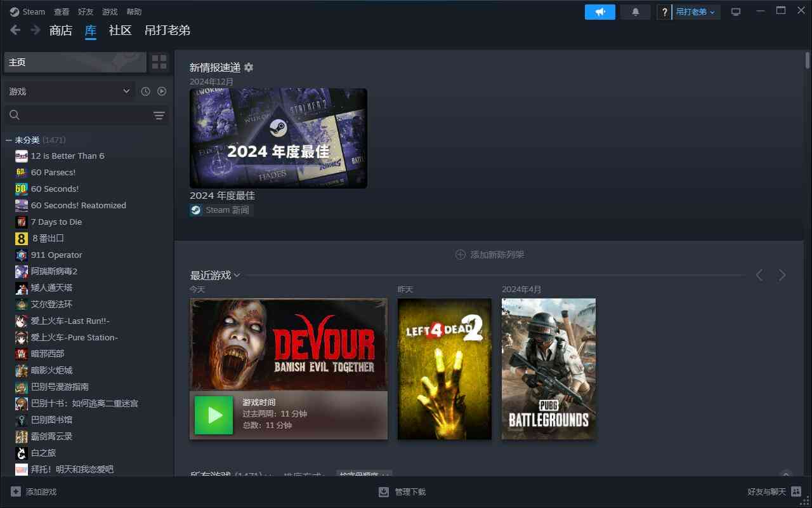Image resolution: width=812 pixels, height=508 pixels.
Task: Click the add game plus icon
Action: pos(16,491)
